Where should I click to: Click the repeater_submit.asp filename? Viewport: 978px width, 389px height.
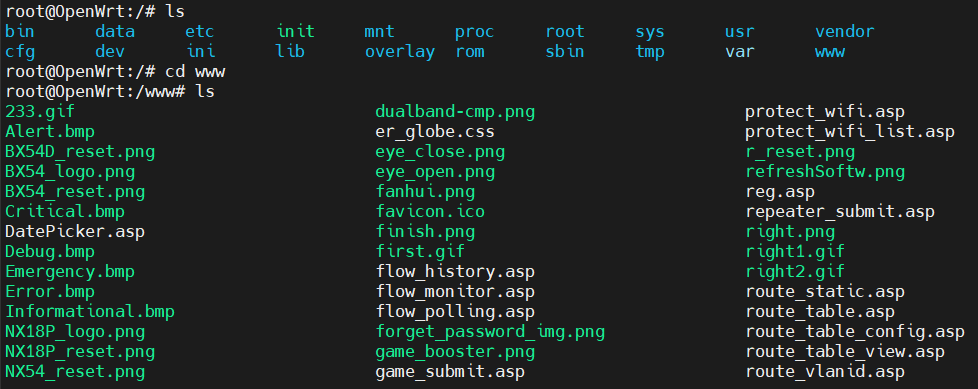tap(840, 211)
